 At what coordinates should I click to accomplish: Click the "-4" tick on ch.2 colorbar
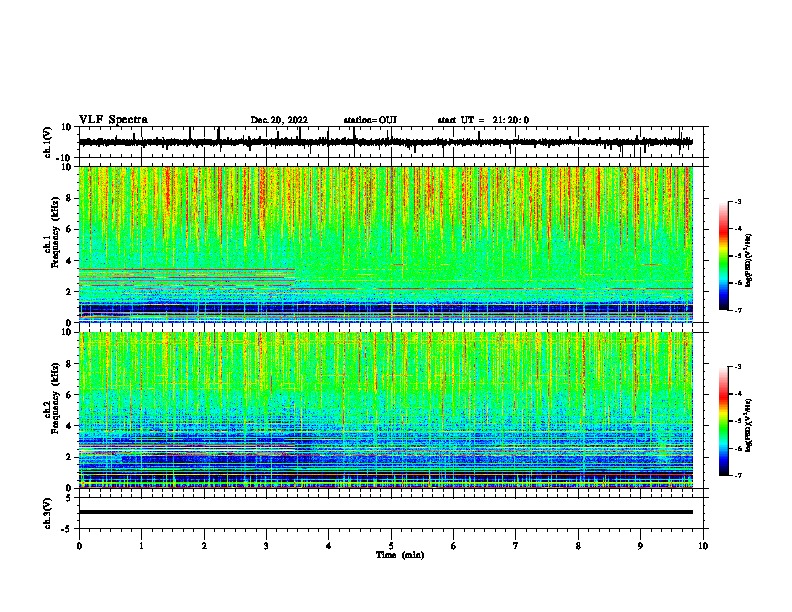[737, 394]
